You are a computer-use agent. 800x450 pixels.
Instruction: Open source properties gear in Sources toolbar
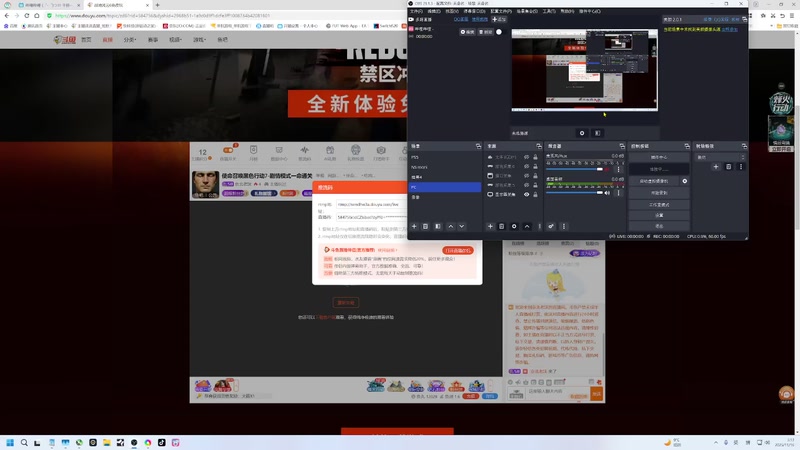[514, 227]
